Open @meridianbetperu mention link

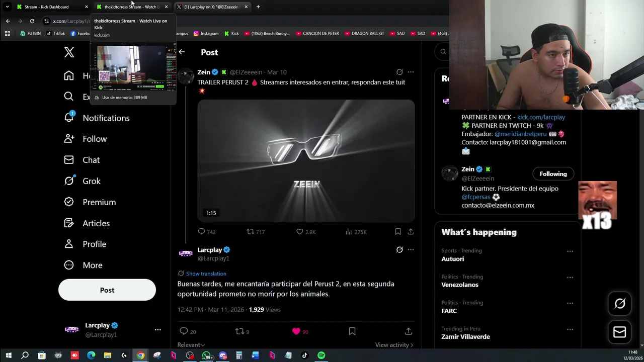pos(520,134)
